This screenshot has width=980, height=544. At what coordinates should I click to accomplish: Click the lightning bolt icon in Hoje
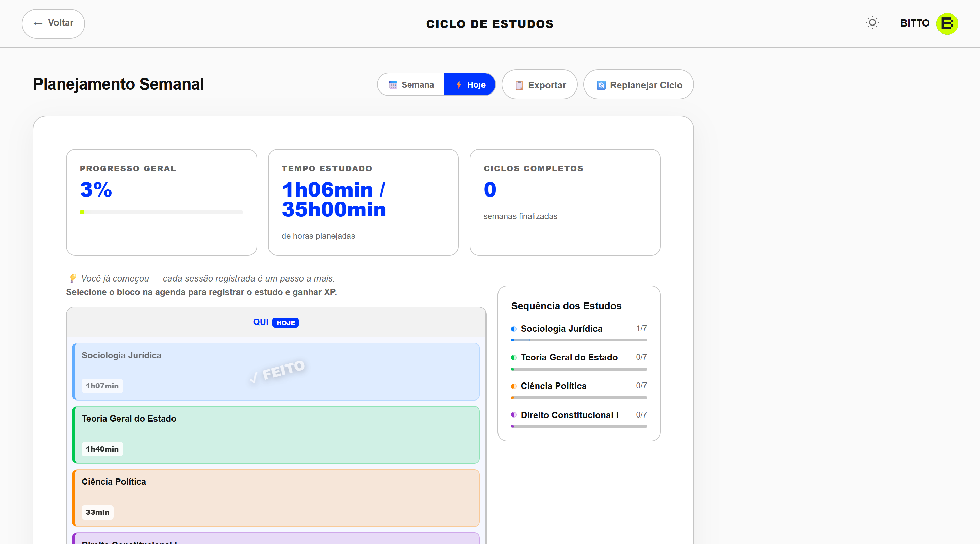[x=459, y=84]
